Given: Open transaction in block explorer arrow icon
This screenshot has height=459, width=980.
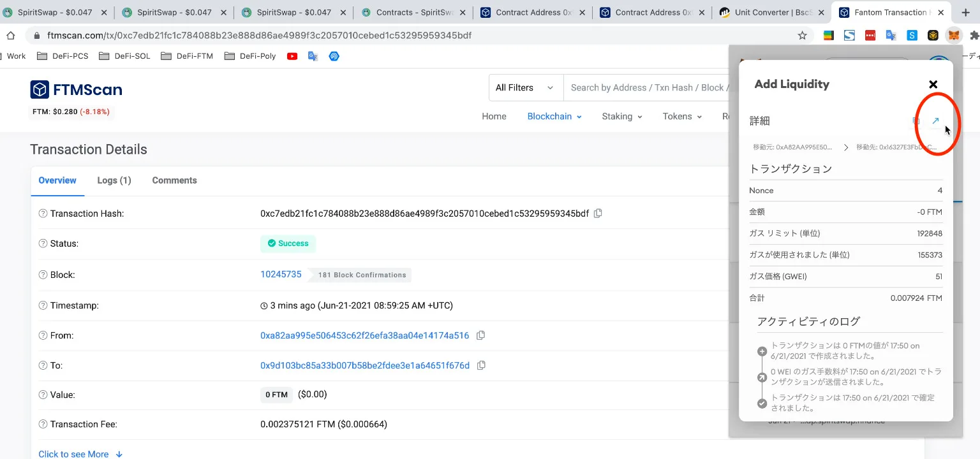Looking at the screenshot, I should coord(935,121).
